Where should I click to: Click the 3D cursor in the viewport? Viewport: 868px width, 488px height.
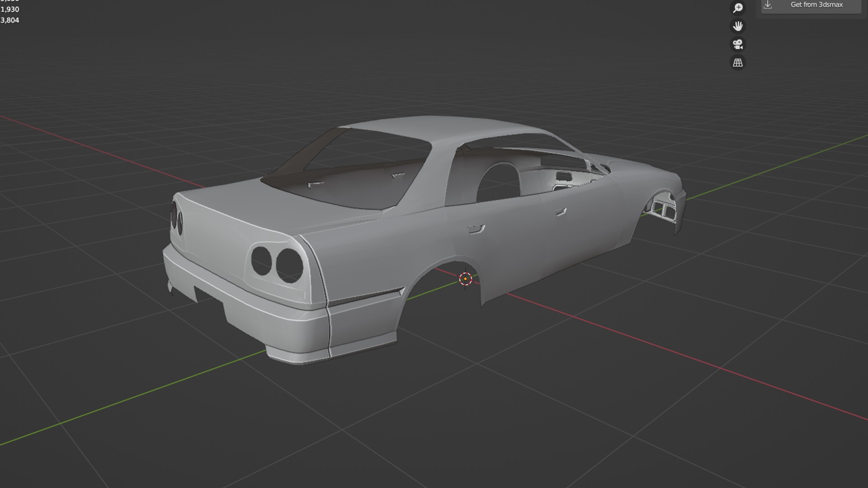pos(465,279)
